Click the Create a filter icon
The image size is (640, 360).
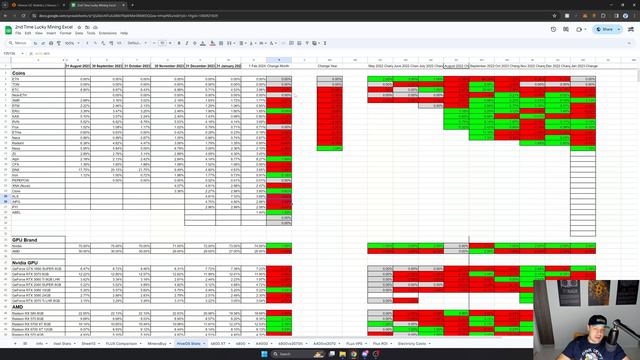coord(307,43)
